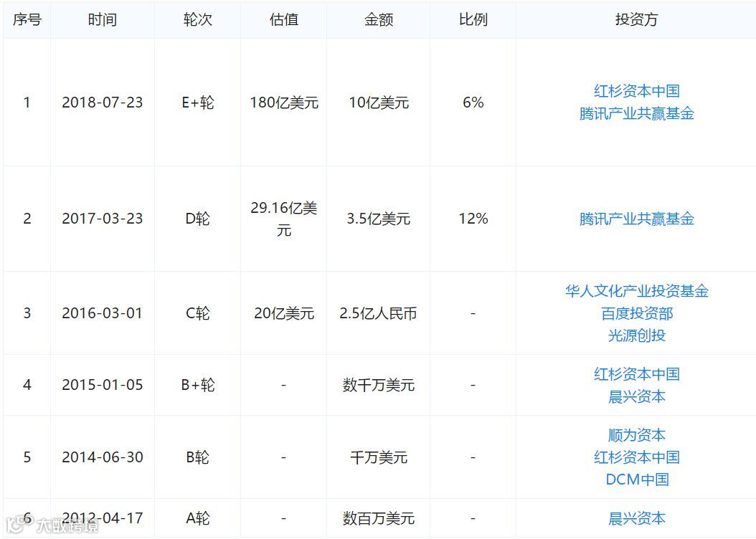Select the 金额 column header
The width and height of the screenshot is (756, 539).
(379, 20)
